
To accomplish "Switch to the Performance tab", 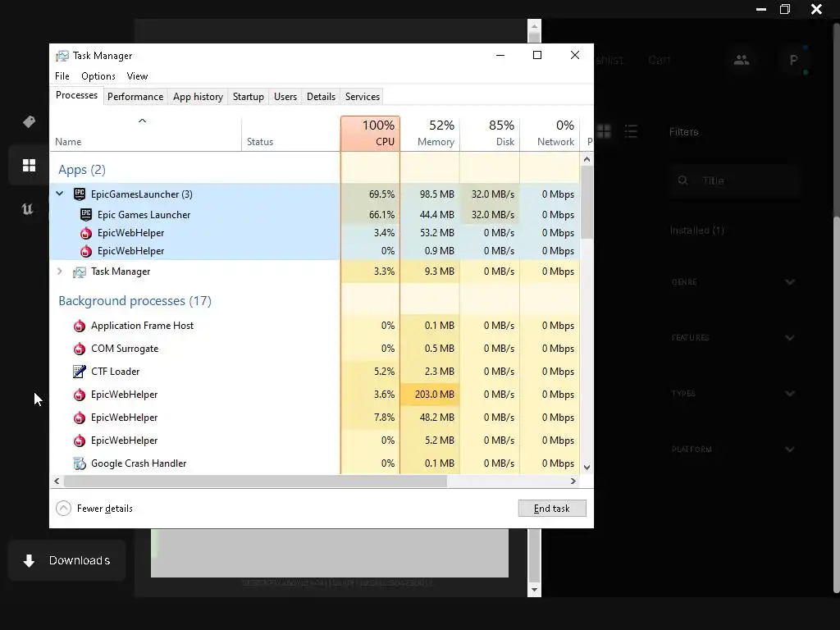I will [x=135, y=97].
